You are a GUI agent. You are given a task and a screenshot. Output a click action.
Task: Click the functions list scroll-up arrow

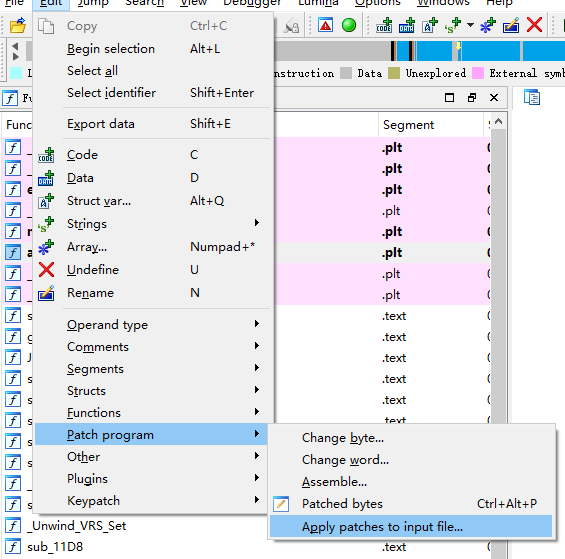pos(498,121)
